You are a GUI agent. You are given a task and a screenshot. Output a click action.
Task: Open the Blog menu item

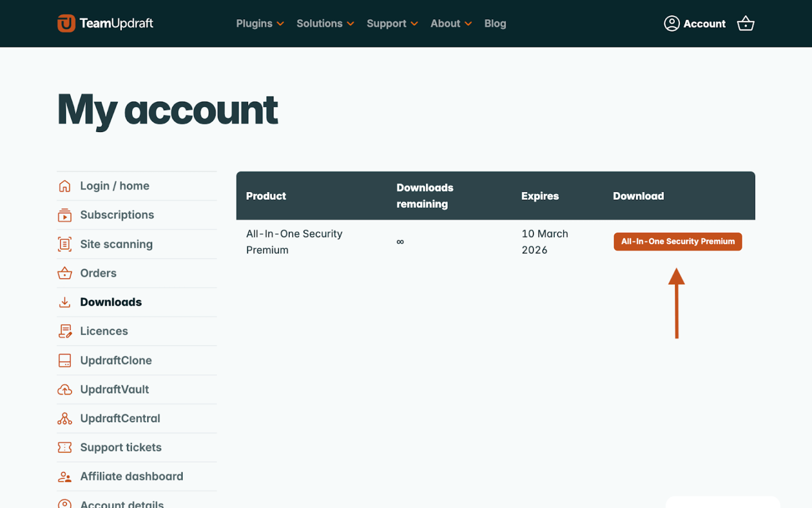click(495, 23)
